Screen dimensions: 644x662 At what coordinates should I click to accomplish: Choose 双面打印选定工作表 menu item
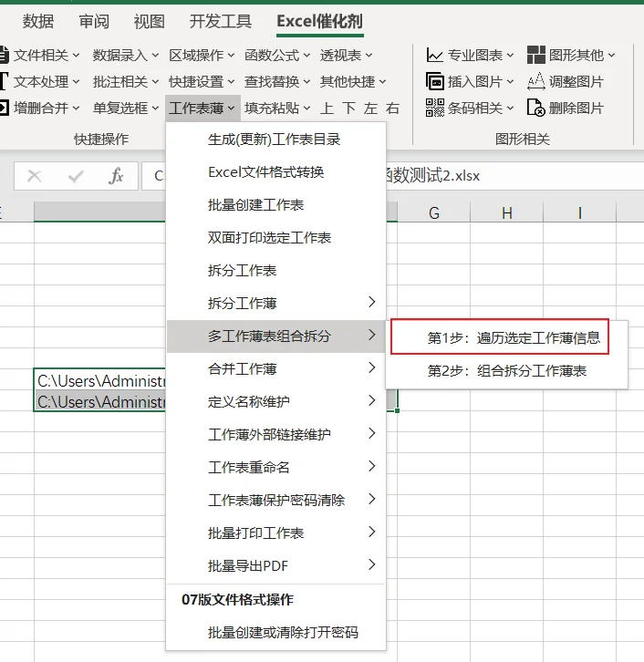tap(275, 238)
